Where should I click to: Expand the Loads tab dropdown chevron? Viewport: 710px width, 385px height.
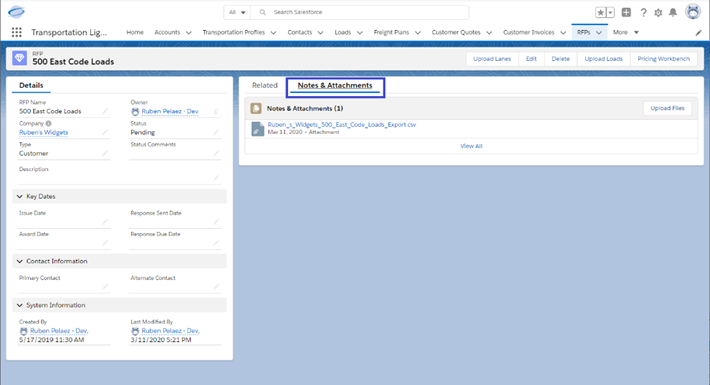click(360, 33)
